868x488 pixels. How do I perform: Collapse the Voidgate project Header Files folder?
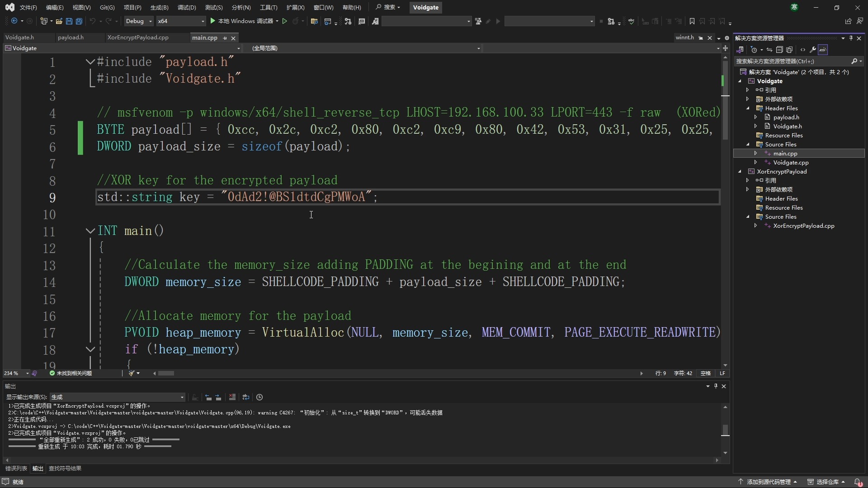(x=748, y=108)
